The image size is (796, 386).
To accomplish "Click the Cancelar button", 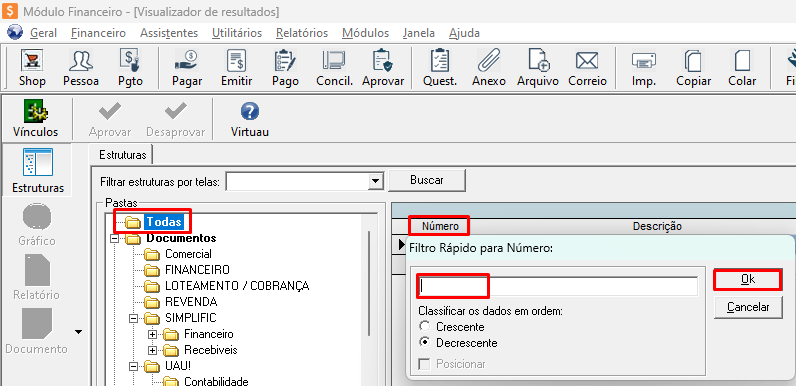I will click(748, 307).
